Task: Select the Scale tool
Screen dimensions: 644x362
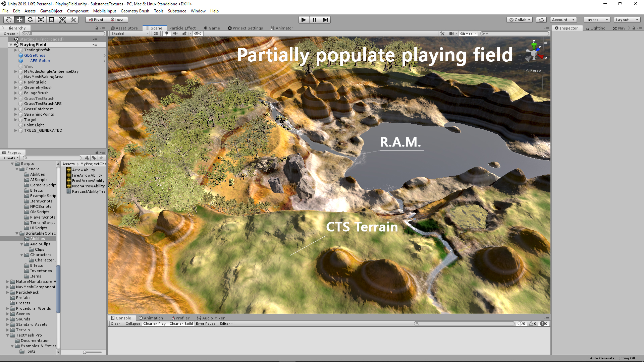Action: coord(41,20)
